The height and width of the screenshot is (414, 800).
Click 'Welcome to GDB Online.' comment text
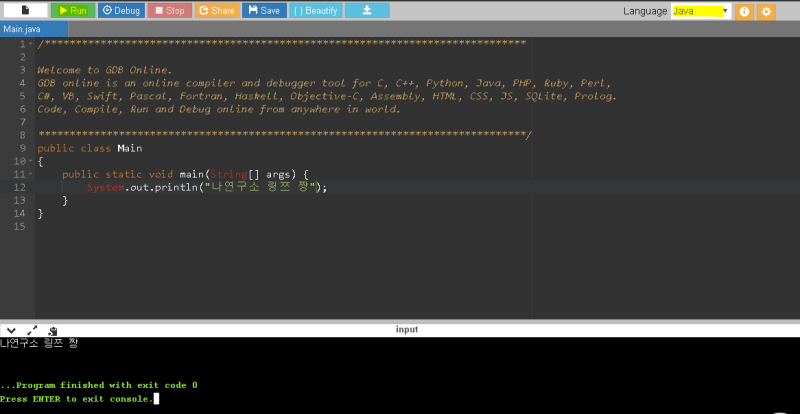[x=105, y=70]
